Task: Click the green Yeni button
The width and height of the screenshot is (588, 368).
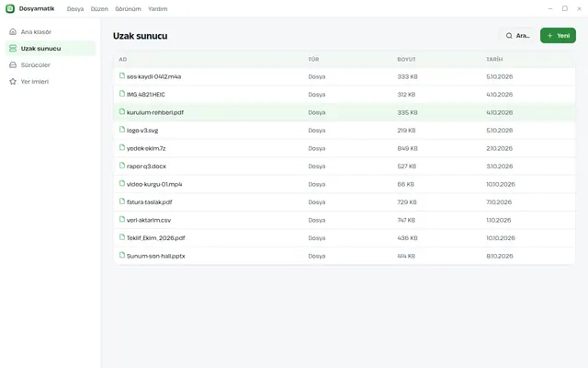Action: (x=558, y=36)
